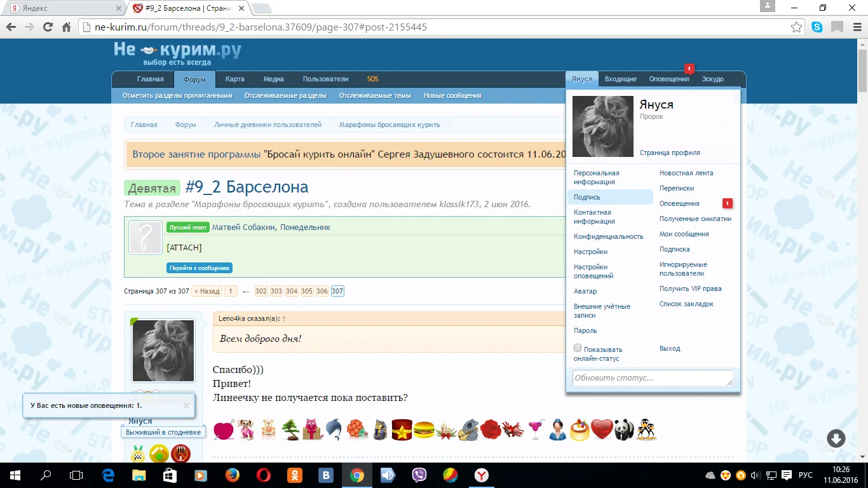Open the Пользователи navigation tab
The width and height of the screenshot is (868, 488).
325,79
